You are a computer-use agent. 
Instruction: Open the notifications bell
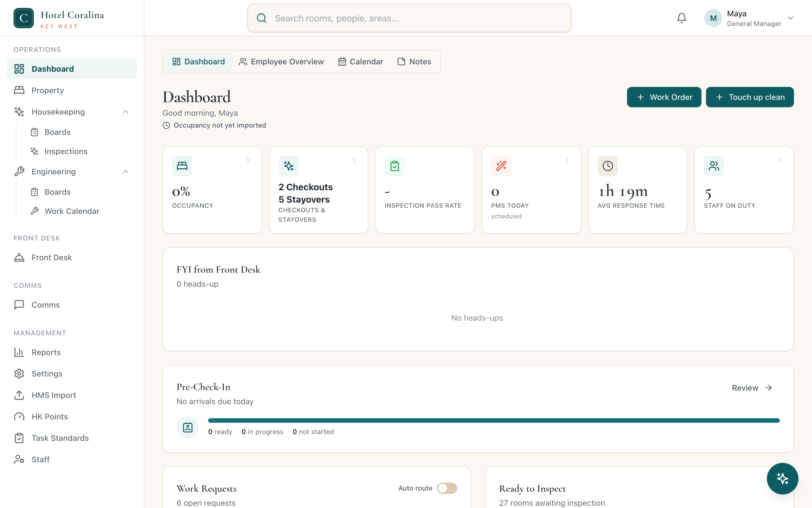[x=681, y=18]
